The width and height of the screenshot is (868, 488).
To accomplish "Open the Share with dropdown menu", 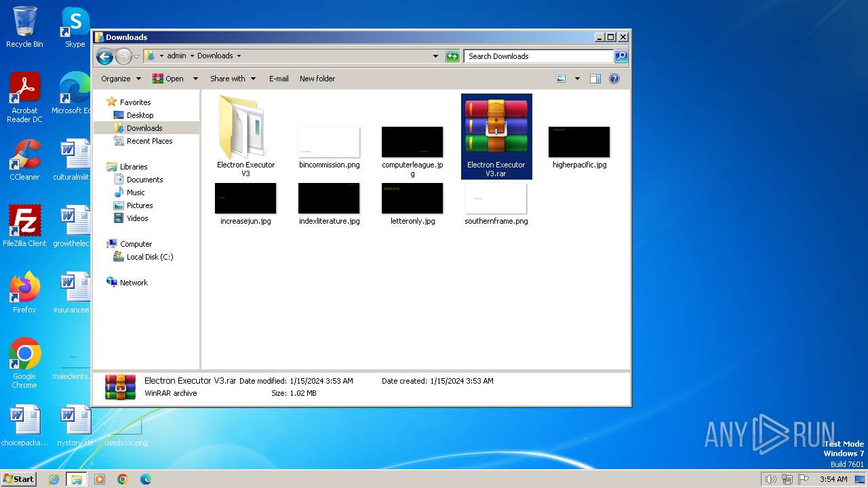I will pos(233,79).
